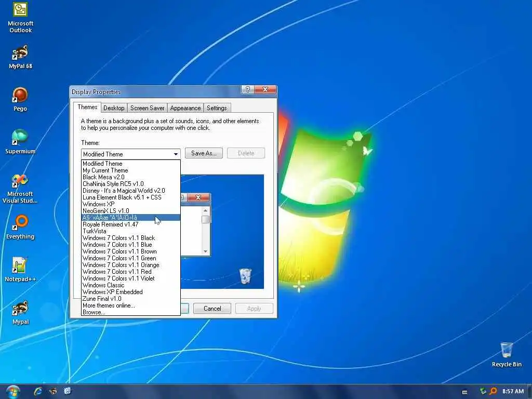Click the Delete button

(246, 153)
